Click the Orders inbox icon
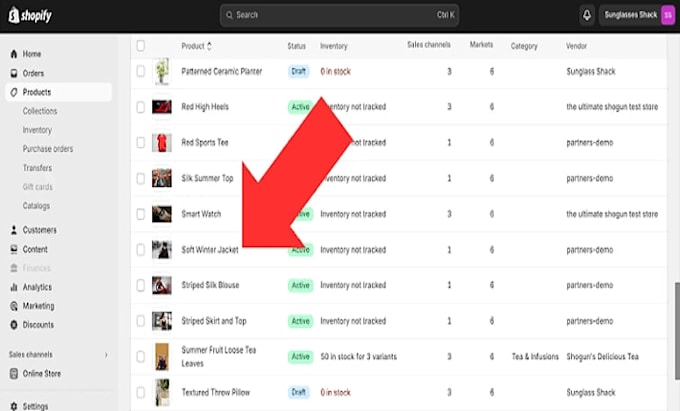The image size is (680, 411). click(14, 73)
